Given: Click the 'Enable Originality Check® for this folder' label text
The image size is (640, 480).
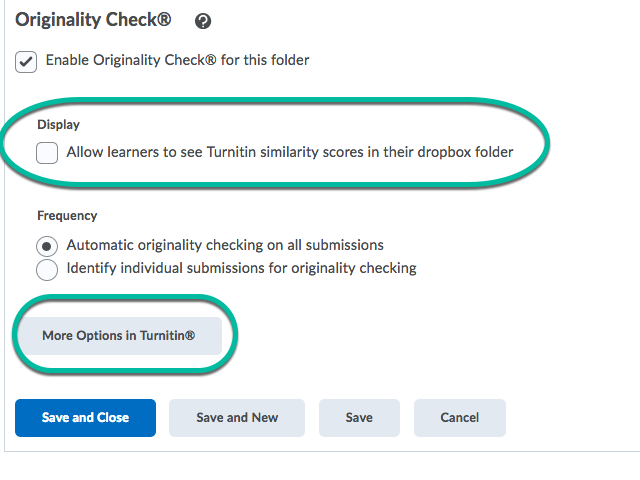Looking at the screenshot, I should click(178, 60).
